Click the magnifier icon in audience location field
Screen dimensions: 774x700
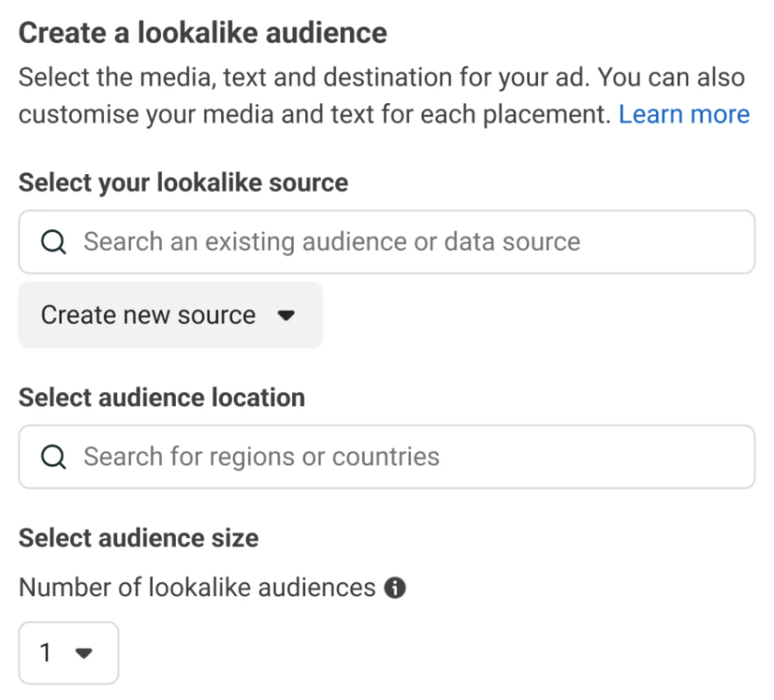click(53, 457)
